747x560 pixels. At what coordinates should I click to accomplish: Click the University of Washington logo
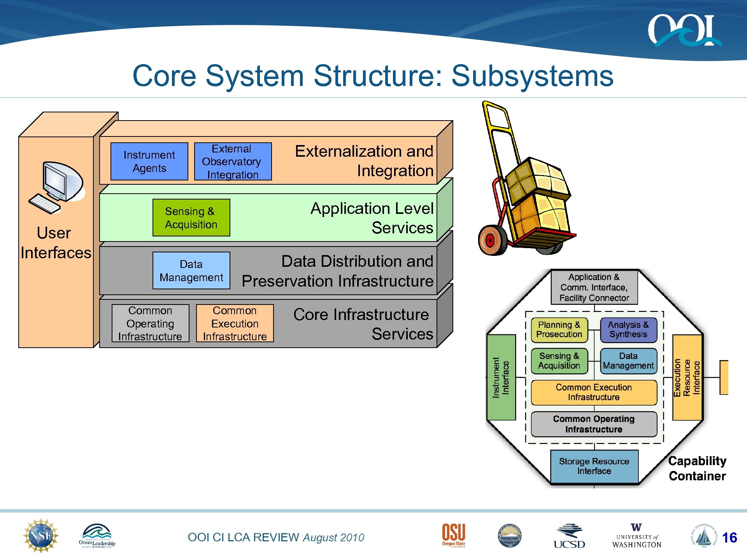(637, 536)
